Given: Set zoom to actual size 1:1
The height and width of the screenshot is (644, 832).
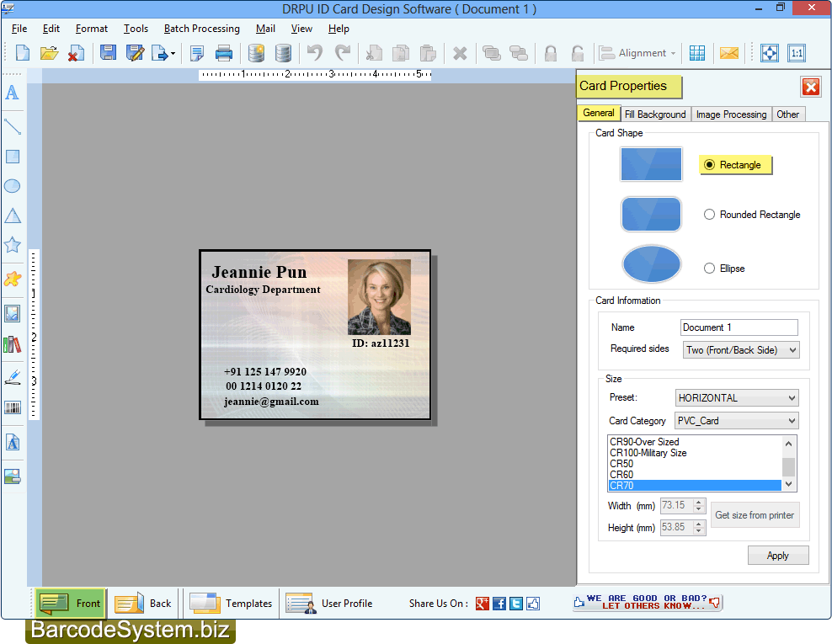Looking at the screenshot, I should coord(797,53).
